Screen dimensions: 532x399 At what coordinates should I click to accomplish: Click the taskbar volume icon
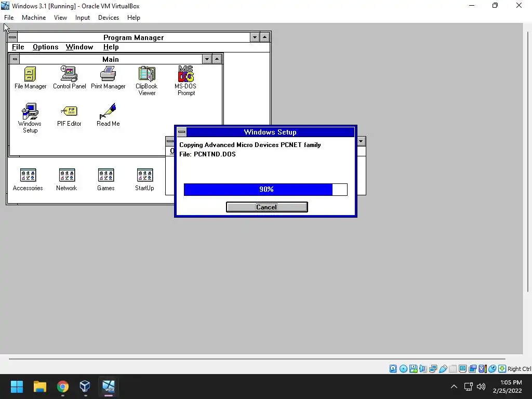coord(481,387)
